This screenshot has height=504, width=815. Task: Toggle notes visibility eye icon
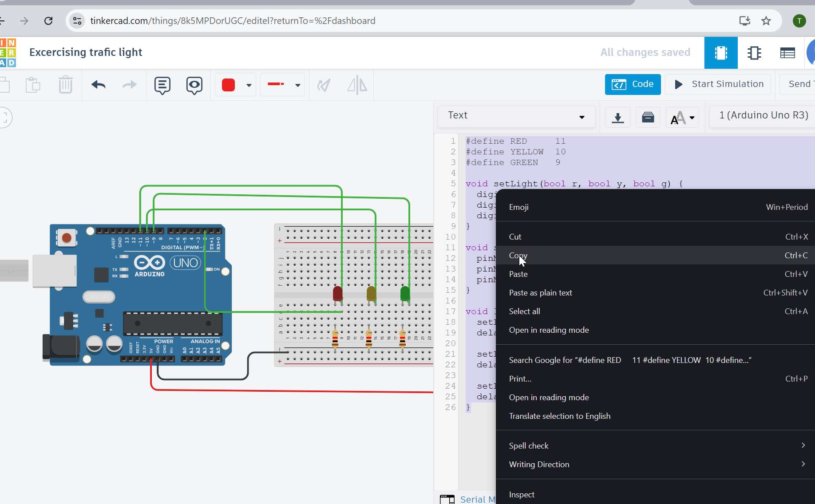194,85
